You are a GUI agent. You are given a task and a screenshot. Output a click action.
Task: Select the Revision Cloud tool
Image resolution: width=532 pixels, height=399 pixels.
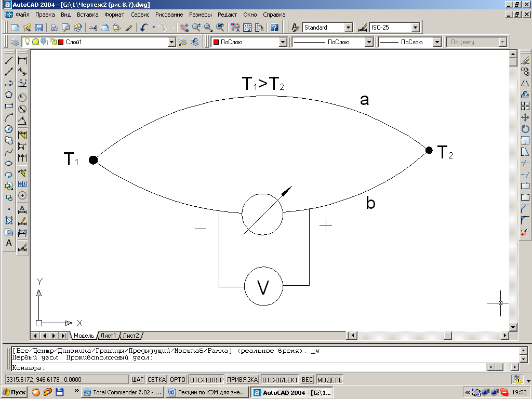click(x=9, y=140)
